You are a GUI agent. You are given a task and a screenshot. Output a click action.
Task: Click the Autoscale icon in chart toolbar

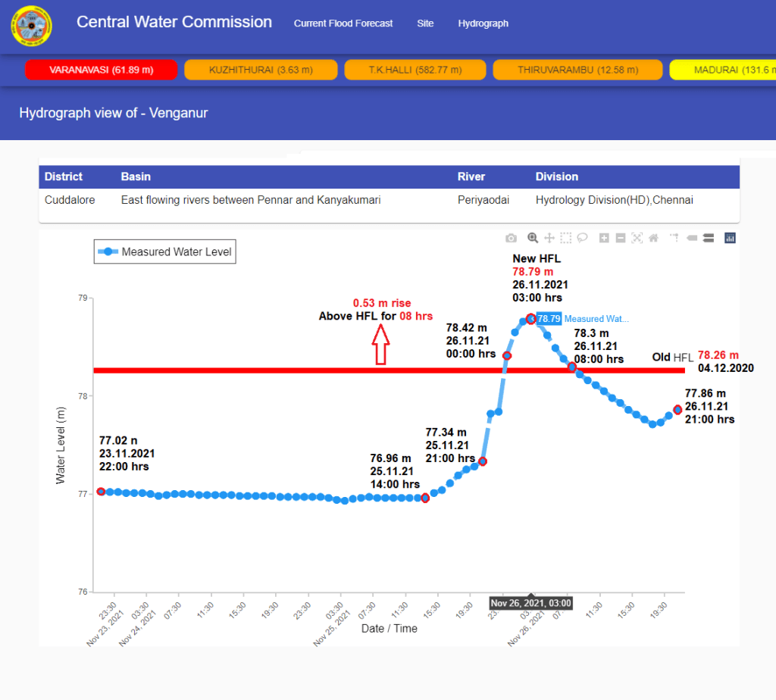(x=637, y=238)
